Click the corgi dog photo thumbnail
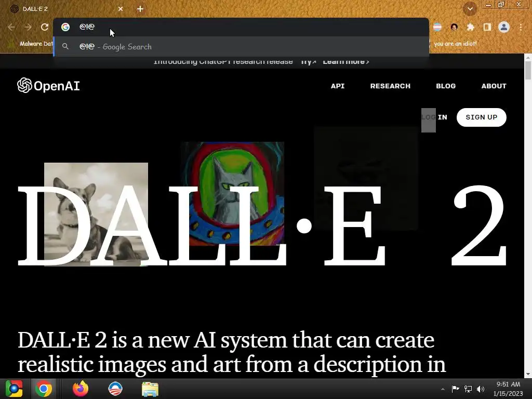 pyautogui.click(x=96, y=215)
